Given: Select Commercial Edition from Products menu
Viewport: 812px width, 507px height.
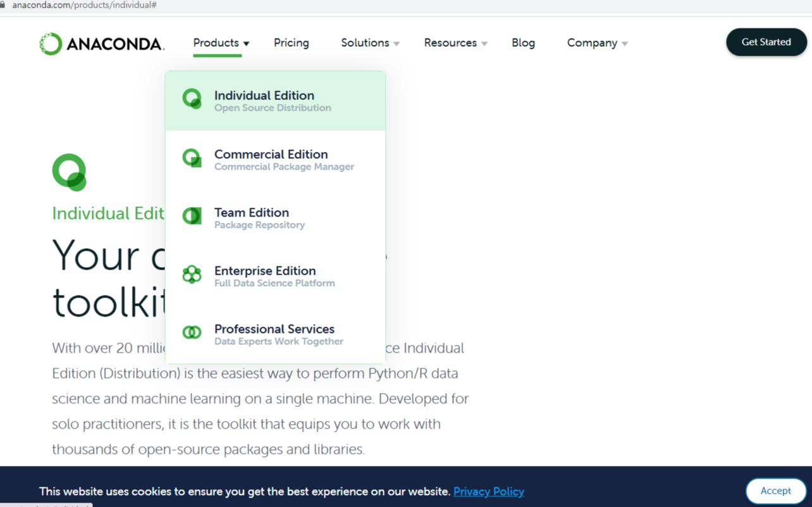Looking at the screenshot, I should coord(275,160).
